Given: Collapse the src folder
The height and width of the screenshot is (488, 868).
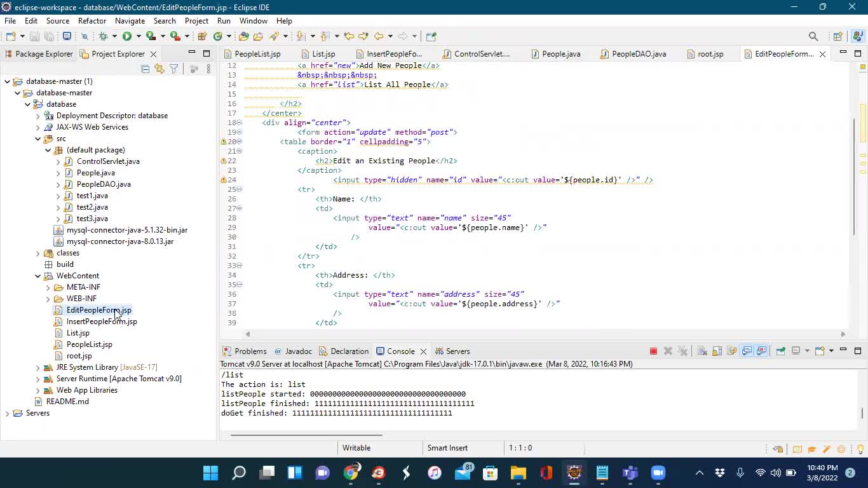Looking at the screenshot, I should pyautogui.click(x=37, y=139).
